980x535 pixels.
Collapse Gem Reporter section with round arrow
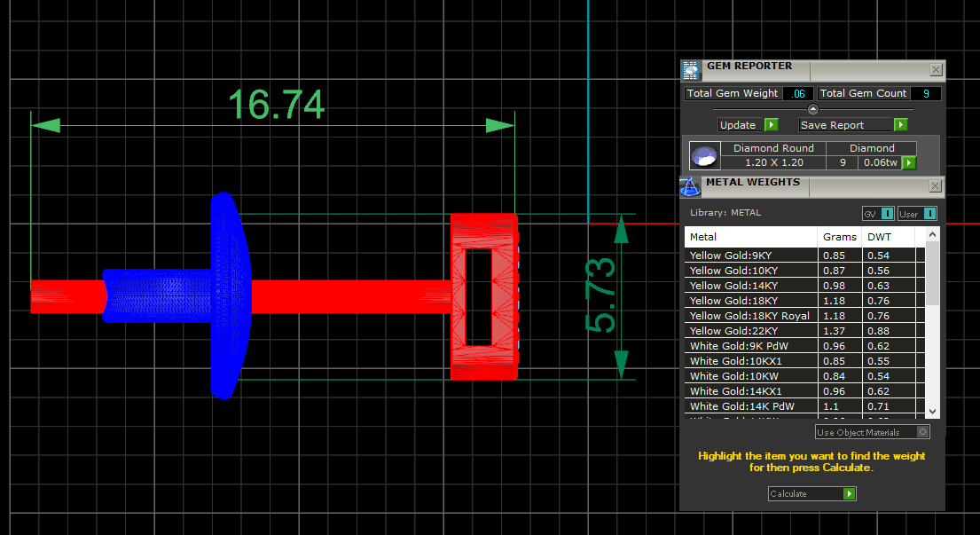pos(813,109)
